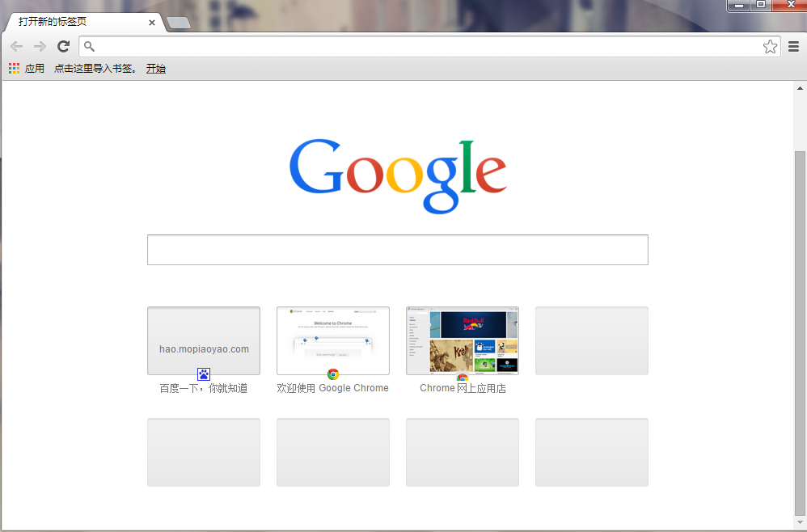Click the Google logo

point(398,176)
